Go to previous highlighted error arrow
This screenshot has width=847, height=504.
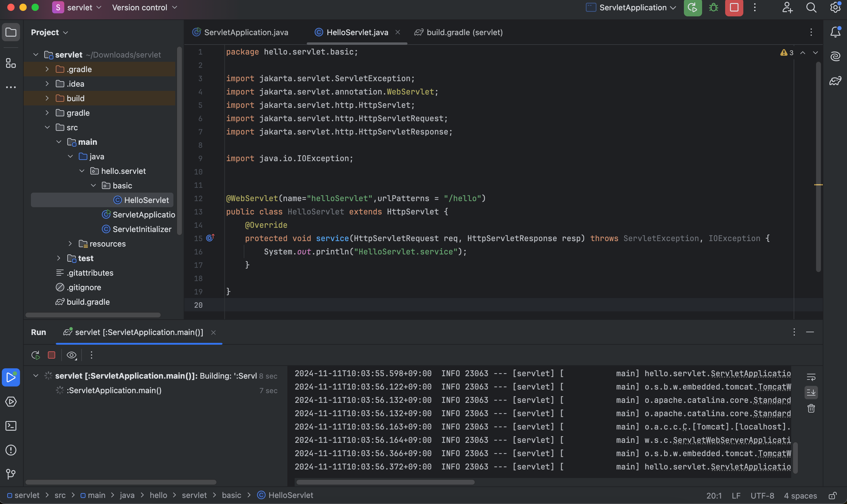point(803,53)
